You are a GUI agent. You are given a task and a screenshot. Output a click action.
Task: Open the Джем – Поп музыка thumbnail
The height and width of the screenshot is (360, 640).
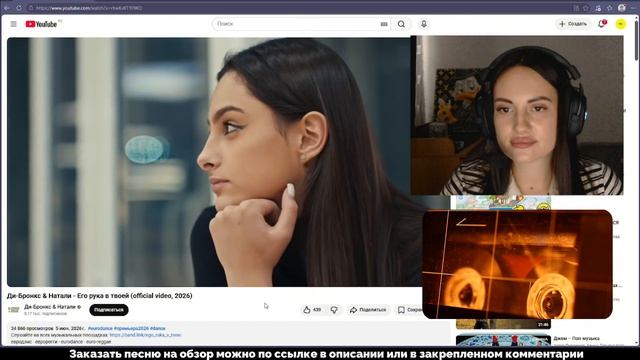coord(503,340)
